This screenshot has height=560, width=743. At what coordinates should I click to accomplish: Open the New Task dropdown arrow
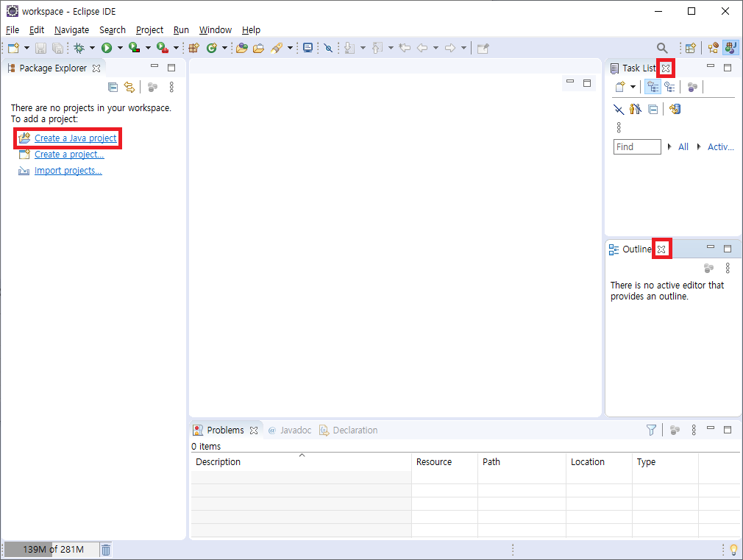633,87
